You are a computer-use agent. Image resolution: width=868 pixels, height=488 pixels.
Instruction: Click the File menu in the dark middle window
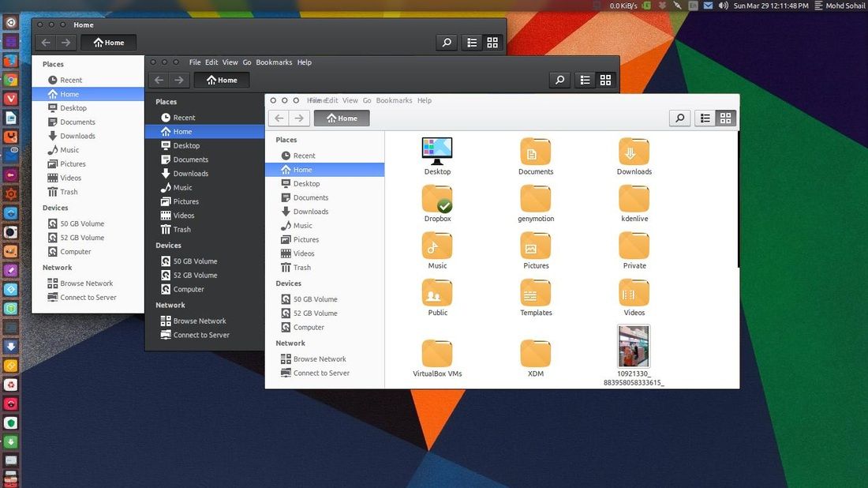click(195, 62)
